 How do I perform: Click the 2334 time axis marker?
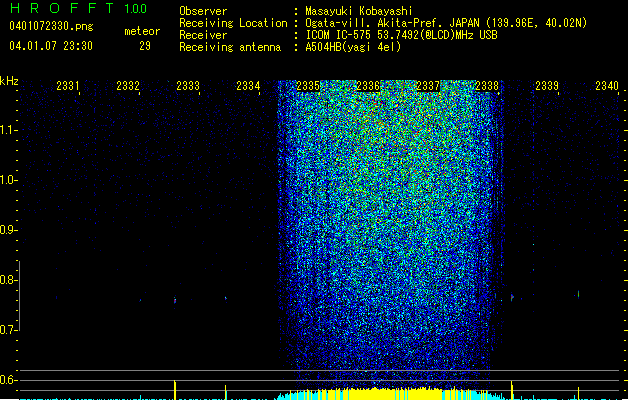point(248,85)
